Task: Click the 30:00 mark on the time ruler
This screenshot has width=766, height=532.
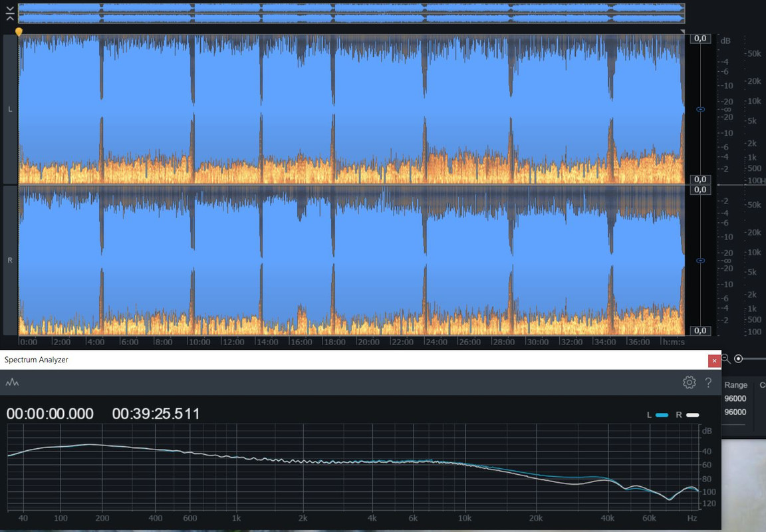Action: [x=537, y=342]
